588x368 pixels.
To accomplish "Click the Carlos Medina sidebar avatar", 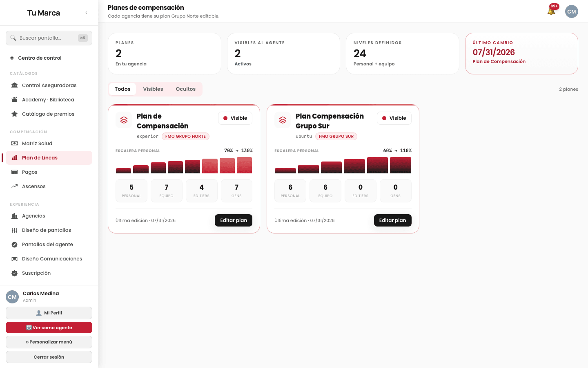I will [12, 297].
